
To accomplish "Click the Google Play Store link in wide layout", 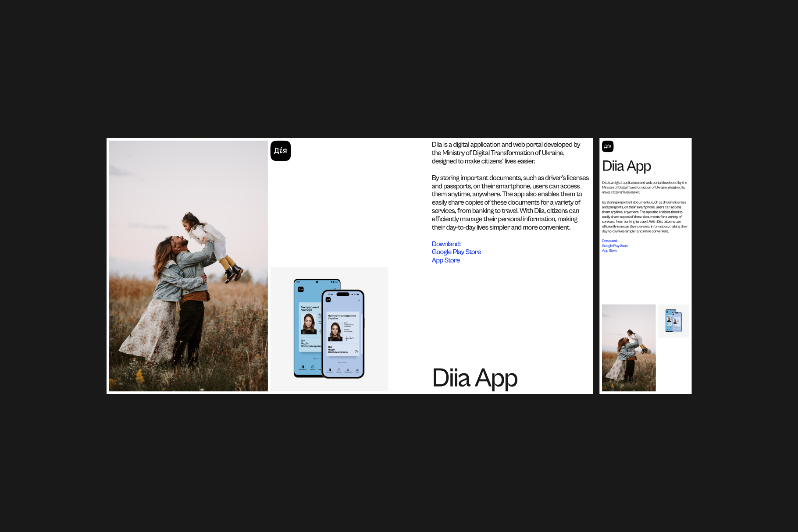I will 456,252.
